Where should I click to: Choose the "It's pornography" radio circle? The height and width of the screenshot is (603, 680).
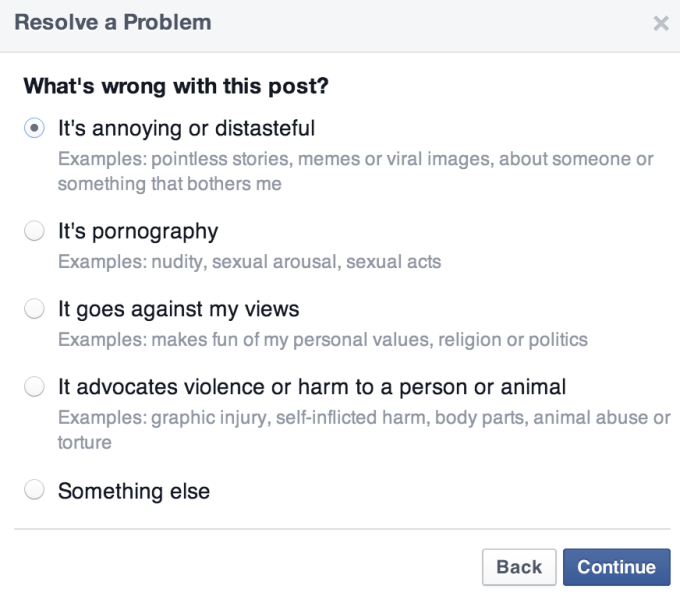pos(35,232)
